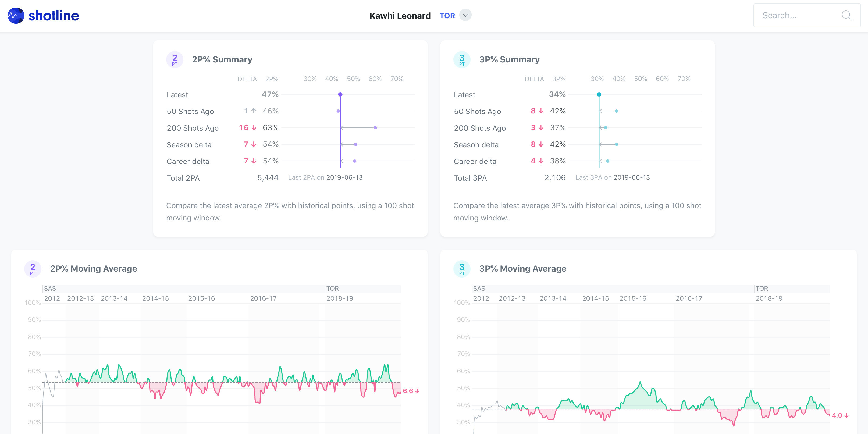Select the 2015-16 season label in 3P% chart
Screen dimensions: 868x434
(x=633, y=298)
